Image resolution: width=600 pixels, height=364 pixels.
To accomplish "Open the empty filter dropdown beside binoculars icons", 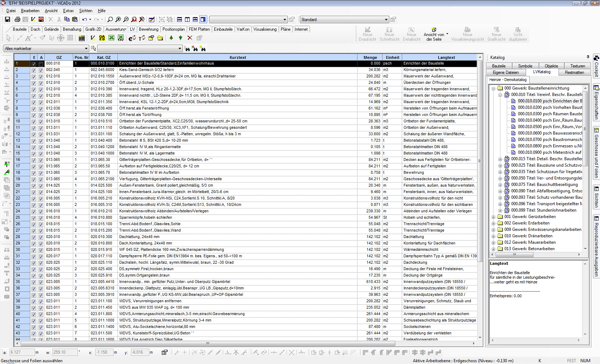I will pos(140,49).
